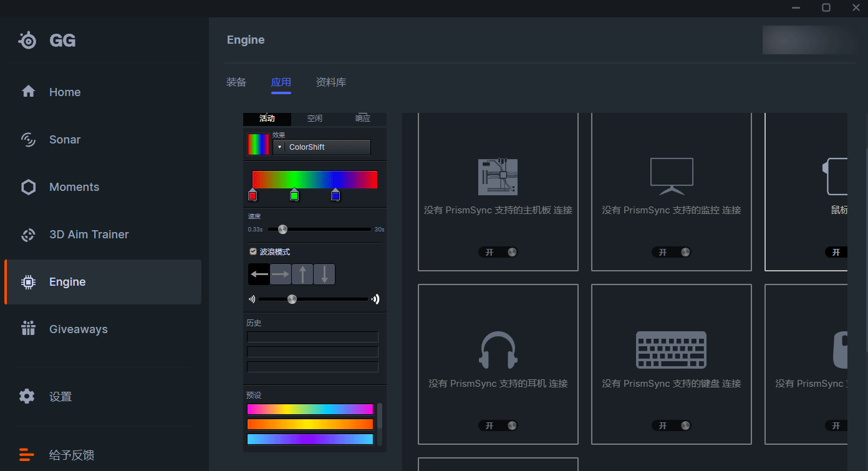The width and height of the screenshot is (868, 471).
Task: Switch to the 资料库 tab
Action: pos(331,82)
